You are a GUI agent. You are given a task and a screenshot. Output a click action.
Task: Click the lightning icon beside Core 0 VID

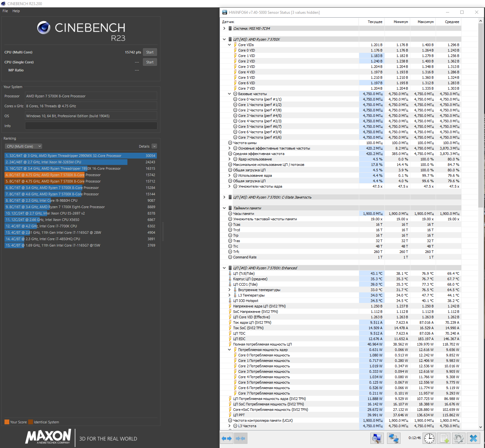[x=235, y=50]
